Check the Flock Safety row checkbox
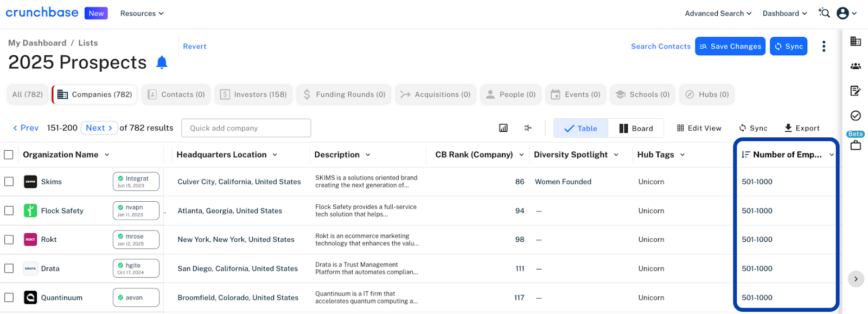This screenshot has height=314, width=868. [x=9, y=210]
